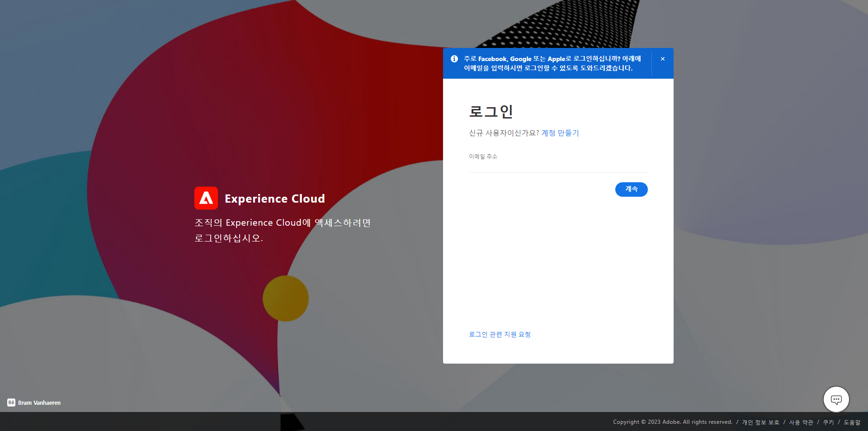Image resolution: width=868 pixels, height=431 pixels.
Task: Open the chat support bubble icon
Action: click(x=836, y=399)
